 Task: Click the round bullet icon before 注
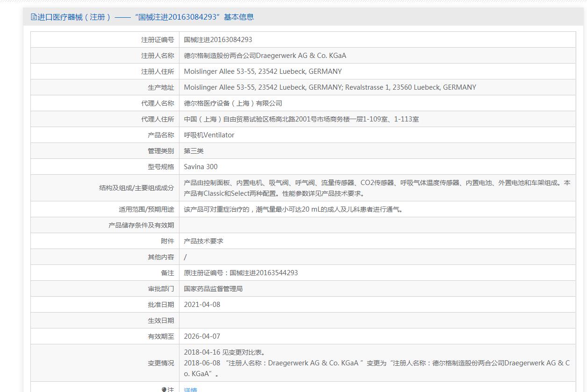164,389
